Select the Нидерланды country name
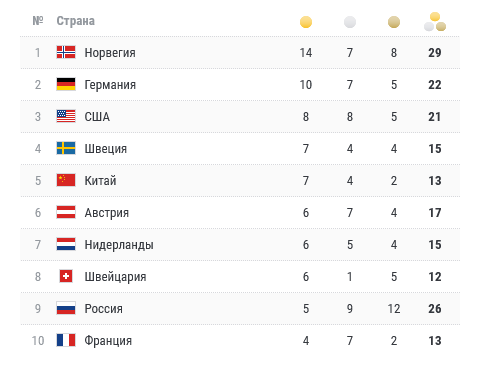Screen dimensions: 495x368 point(119,245)
